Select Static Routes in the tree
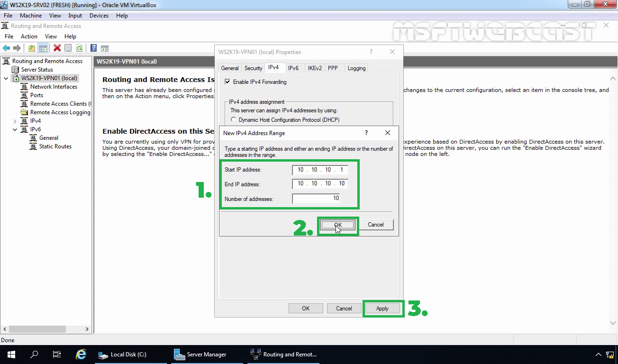The width and height of the screenshot is (618, 364). click(x=55, y=146)
